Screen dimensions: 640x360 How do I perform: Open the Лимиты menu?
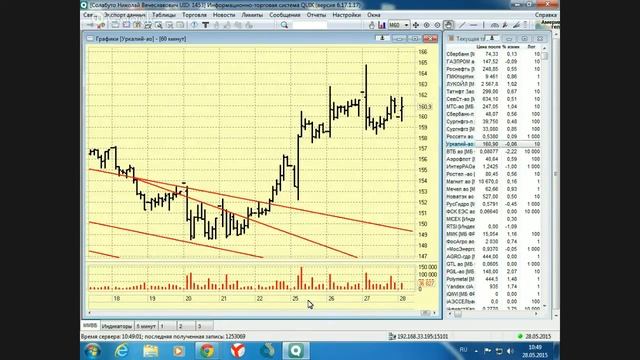[x=252, y=15]
